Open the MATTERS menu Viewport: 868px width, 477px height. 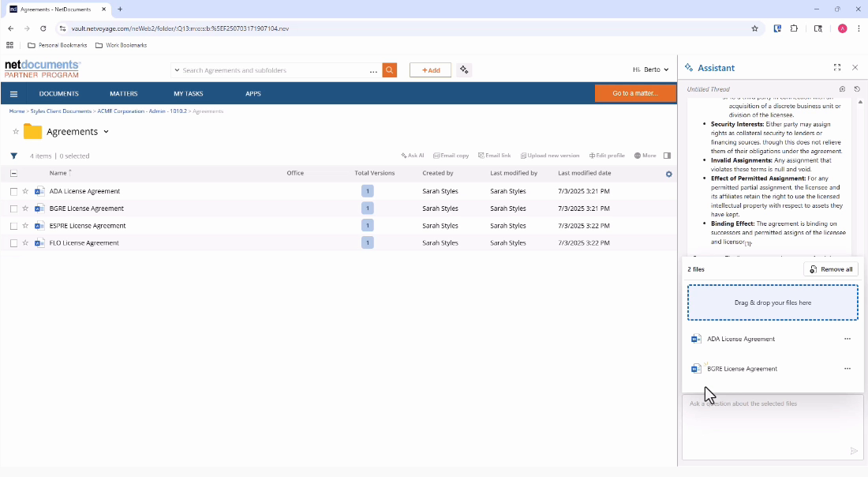point(123,94)
